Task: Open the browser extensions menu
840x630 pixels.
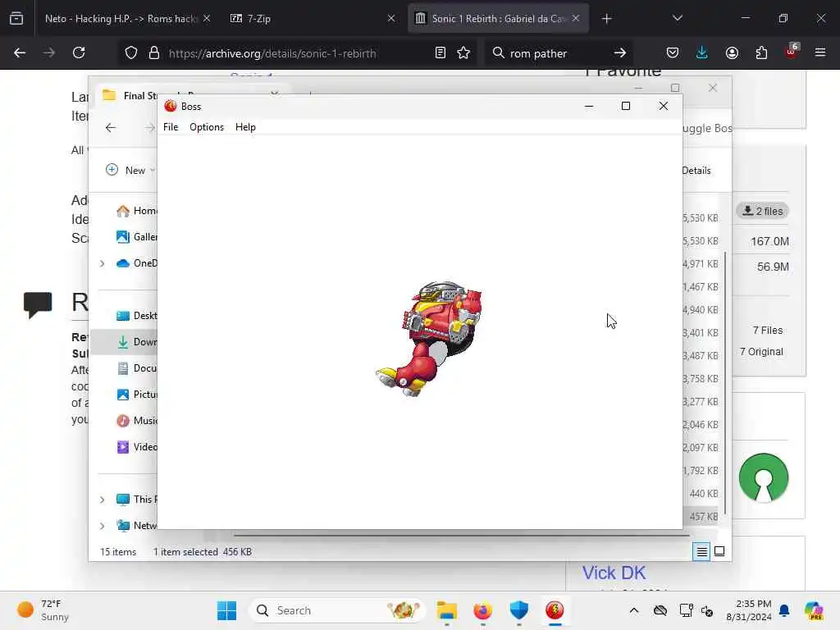Action: pyautogui.click(x=761, y=53)
